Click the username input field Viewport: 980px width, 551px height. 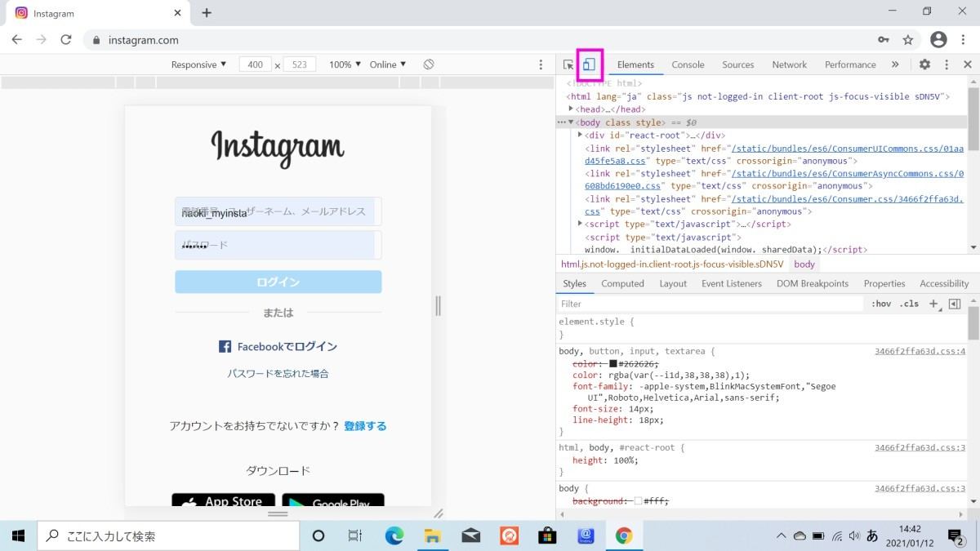point(278,211)
